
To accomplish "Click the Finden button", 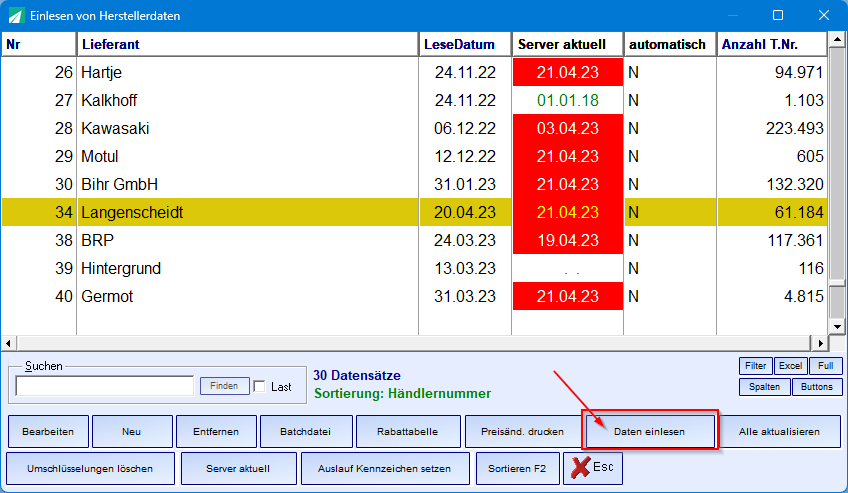I will [x=224, y=386].
